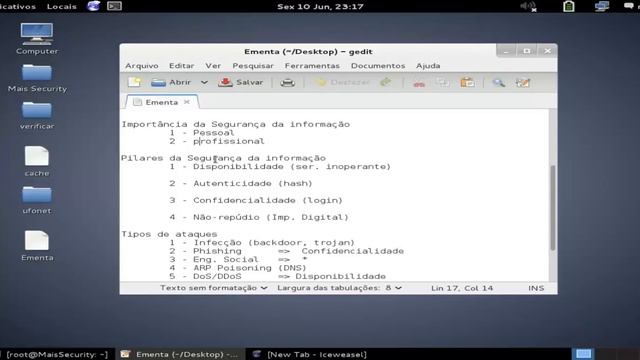Click the chat notification icon in top panel

tap(629, 6)
